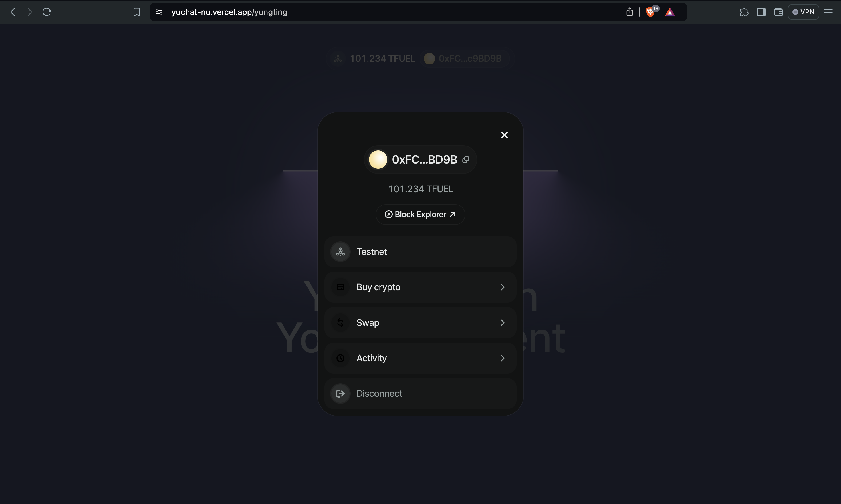This screenshot has width=841, height=504.
Task: Bookmark this page with bookmark icon
Action: 136,12
